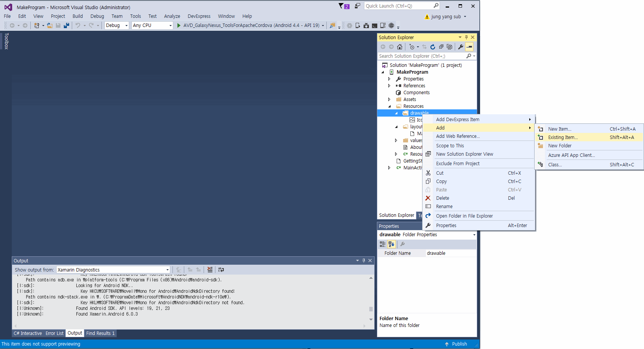This screenshot has width=644, height=349.
Task: Open the drawable Folder Properties dropdown
Action: [474, 235]
